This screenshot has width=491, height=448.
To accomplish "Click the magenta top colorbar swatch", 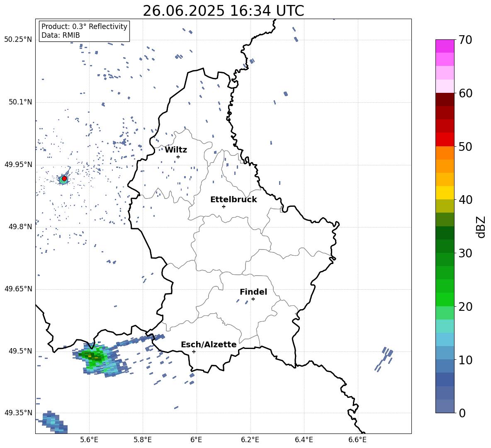I will [445, 46].
